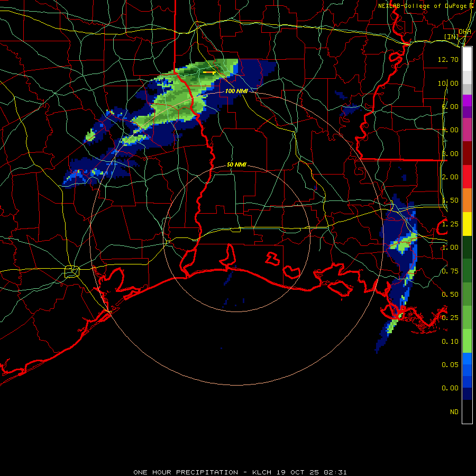Click the 0.10 inch legend label

tap(450, 342)
